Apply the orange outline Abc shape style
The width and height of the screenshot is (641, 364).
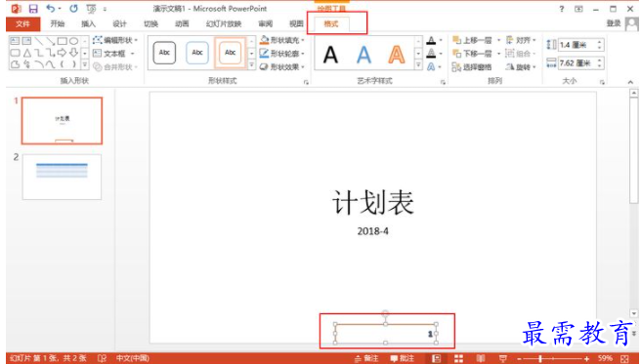click(x=231, y=53)
